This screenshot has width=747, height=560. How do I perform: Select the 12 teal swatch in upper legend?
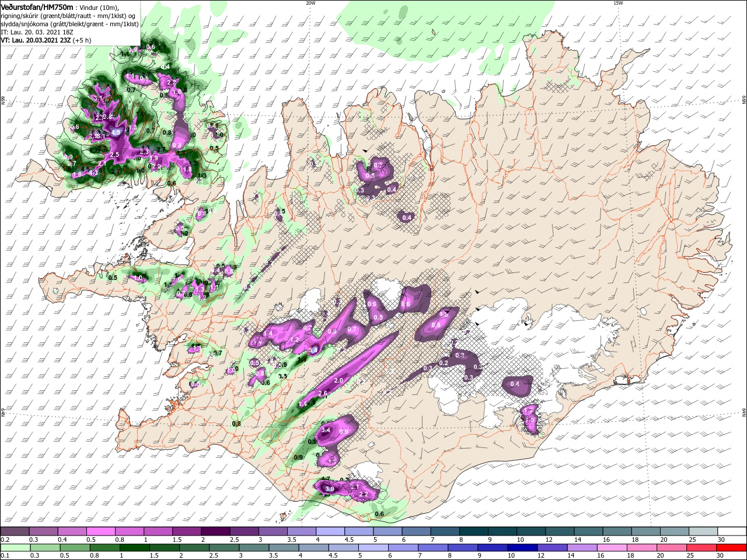pos(559,531)
